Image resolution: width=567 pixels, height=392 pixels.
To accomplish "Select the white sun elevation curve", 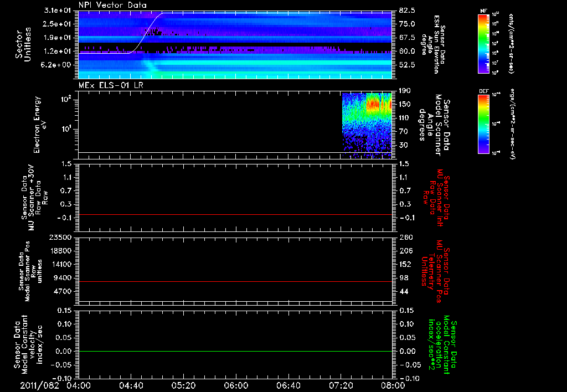I will [145, 35].
